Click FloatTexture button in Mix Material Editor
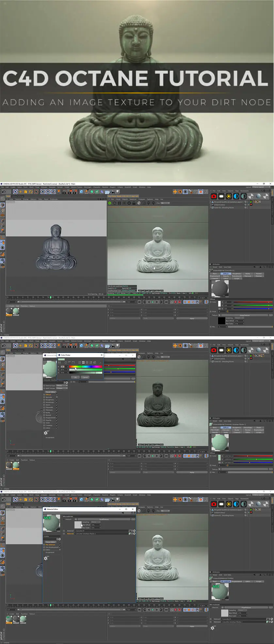The height and width of the screenshot is (644, 274). pos(104,519)
